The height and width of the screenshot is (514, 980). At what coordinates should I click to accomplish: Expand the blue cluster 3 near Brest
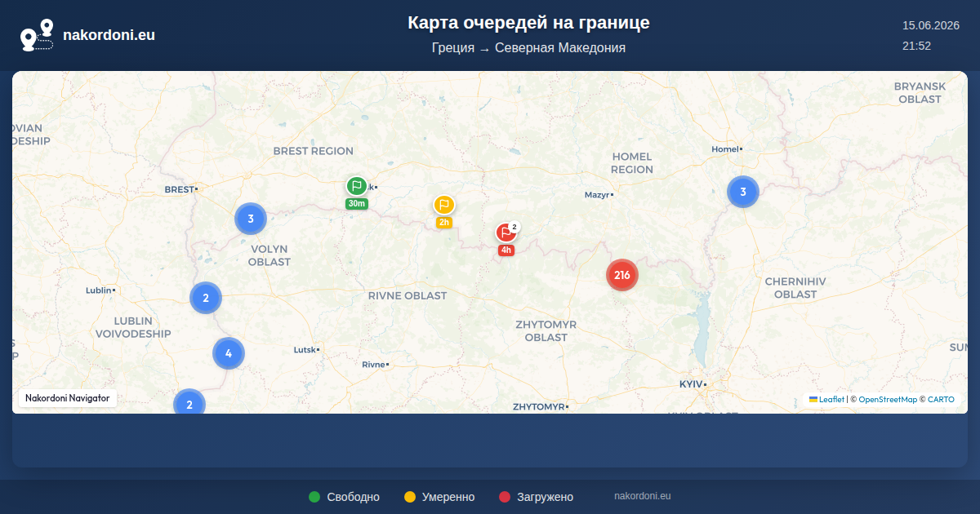[x=251, y=219]
